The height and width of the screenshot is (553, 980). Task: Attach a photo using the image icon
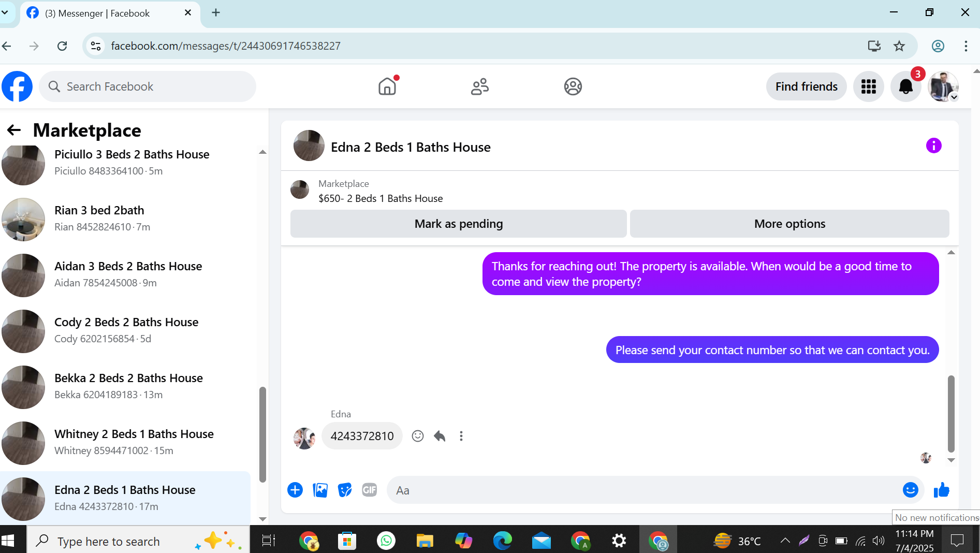click(320, 490)
